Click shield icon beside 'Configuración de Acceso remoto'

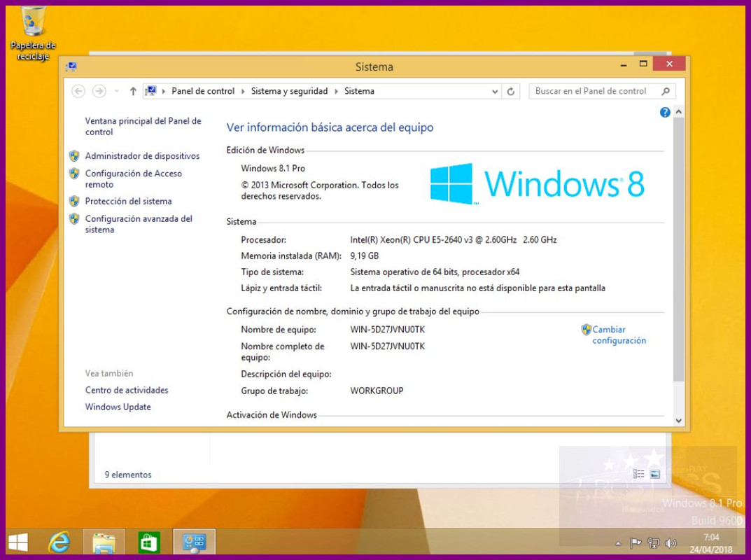74,174
